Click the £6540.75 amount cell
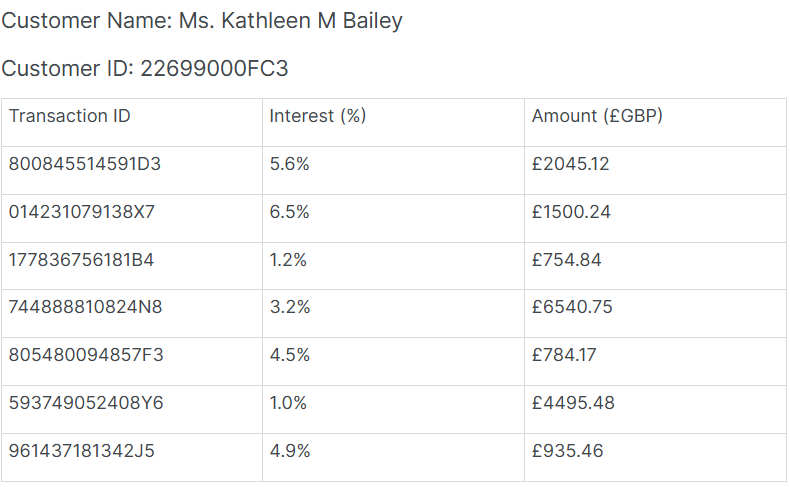Screen dimensions: 790x487 tap(572, 308)
